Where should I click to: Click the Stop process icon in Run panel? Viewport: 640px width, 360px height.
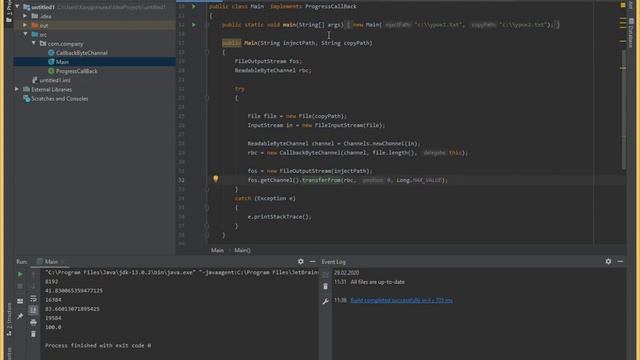(20, 286)
